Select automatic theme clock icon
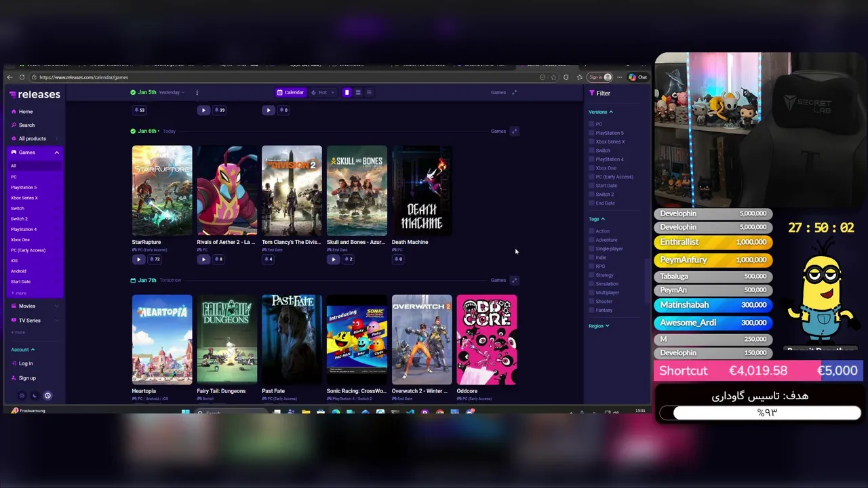The height and width of the screenshot is (488, 868). (x=47, y=396)
